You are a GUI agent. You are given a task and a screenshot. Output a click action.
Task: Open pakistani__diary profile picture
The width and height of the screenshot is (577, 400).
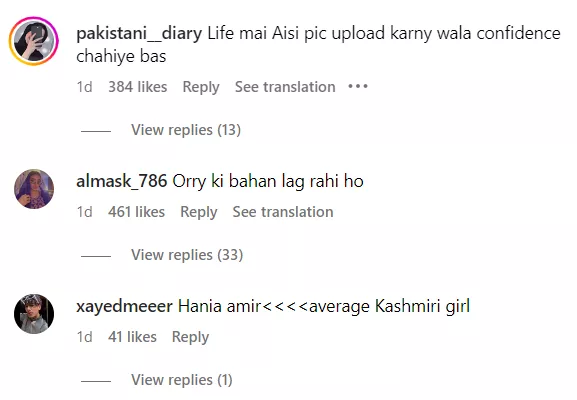point(34,41)
